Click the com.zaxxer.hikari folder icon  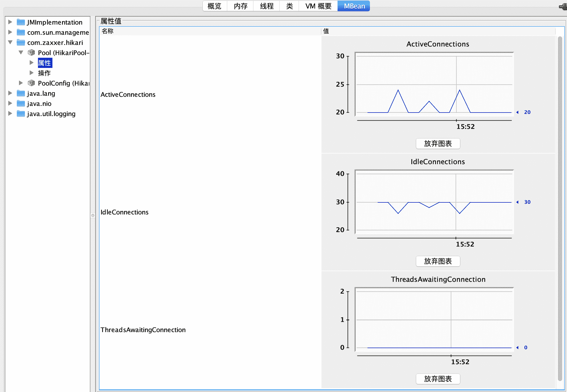point(21,43)
